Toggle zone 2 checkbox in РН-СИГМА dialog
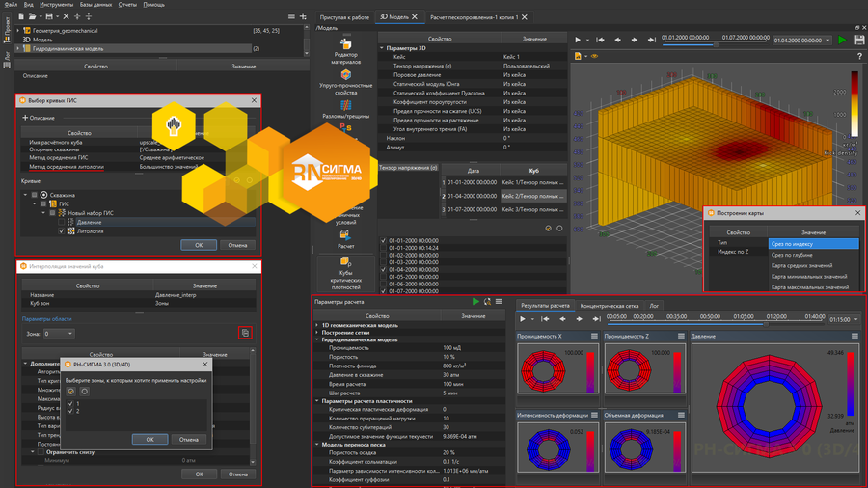 pyautogui.click(x=70, y=411)
